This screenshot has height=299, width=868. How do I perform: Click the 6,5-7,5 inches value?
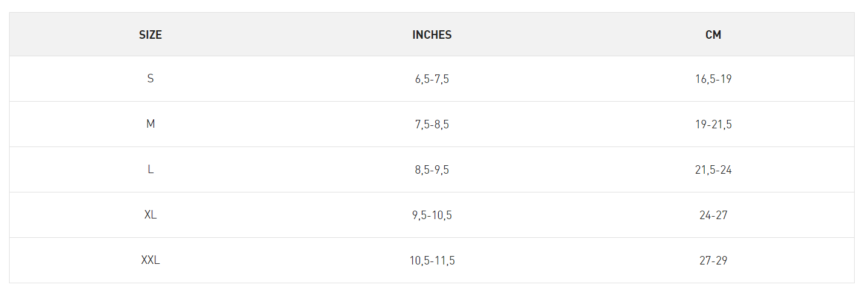(432, 79)
